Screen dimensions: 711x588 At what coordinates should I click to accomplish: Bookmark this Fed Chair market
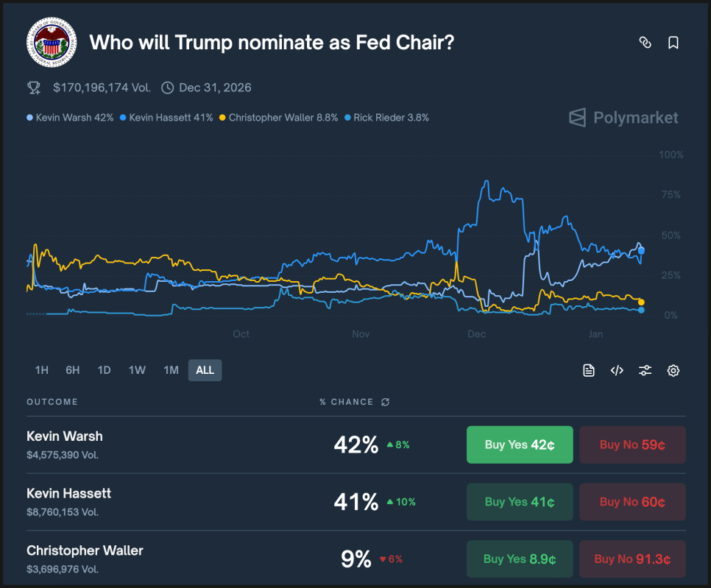[x=673, y=43]
